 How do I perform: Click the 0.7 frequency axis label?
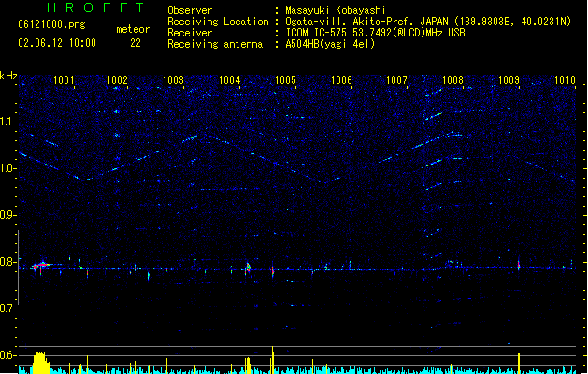(8, 309)
